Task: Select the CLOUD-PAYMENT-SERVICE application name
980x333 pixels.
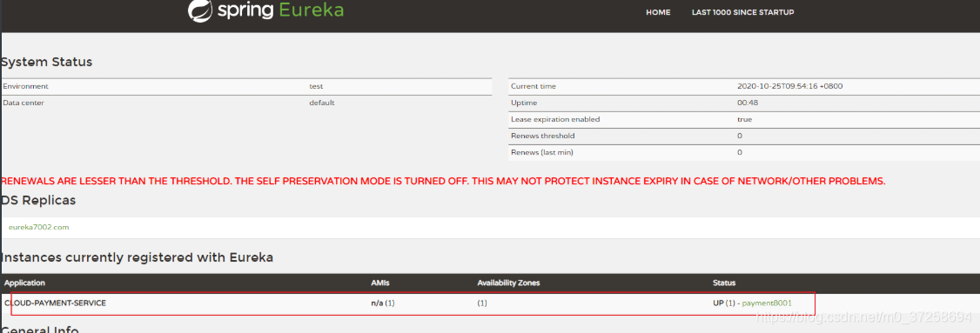Action: (x=55, y=303)
